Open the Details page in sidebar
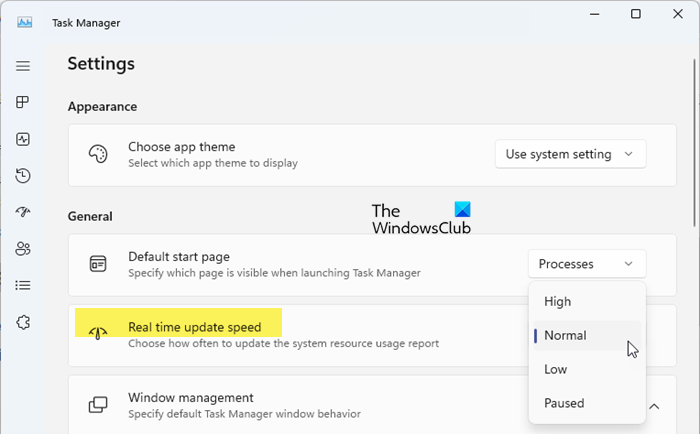700x434 pixels. 23,285
